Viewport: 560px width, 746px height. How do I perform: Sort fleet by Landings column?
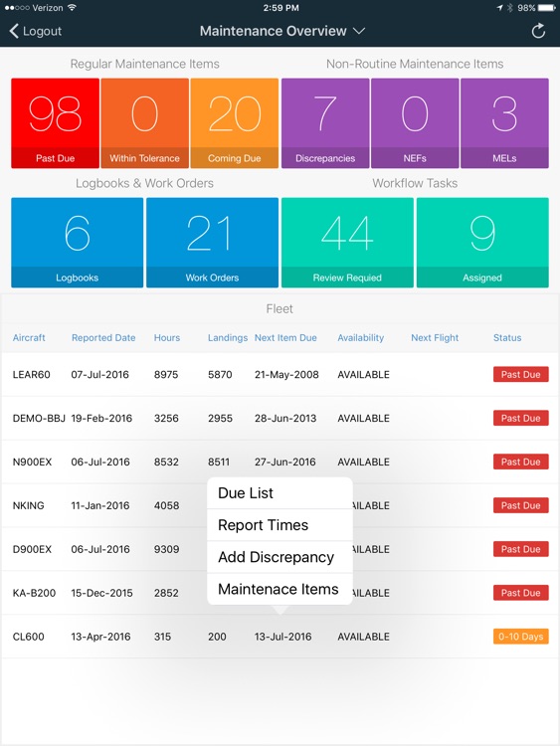(228, 338)
